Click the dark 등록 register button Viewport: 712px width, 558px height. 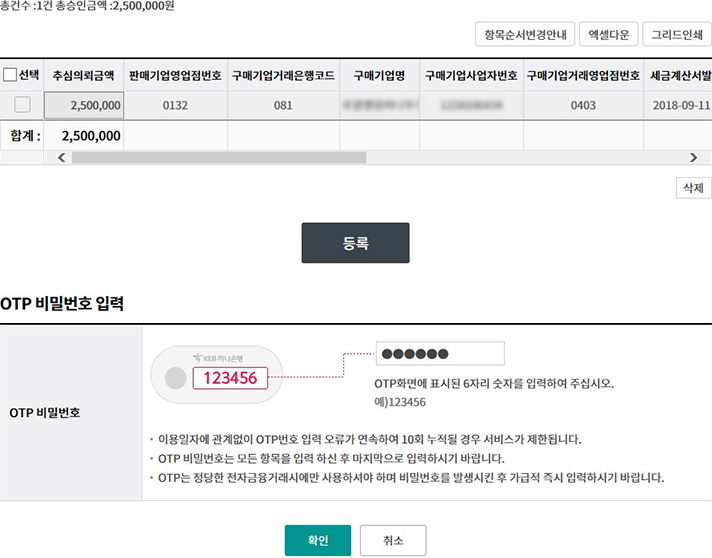[355, 243]
